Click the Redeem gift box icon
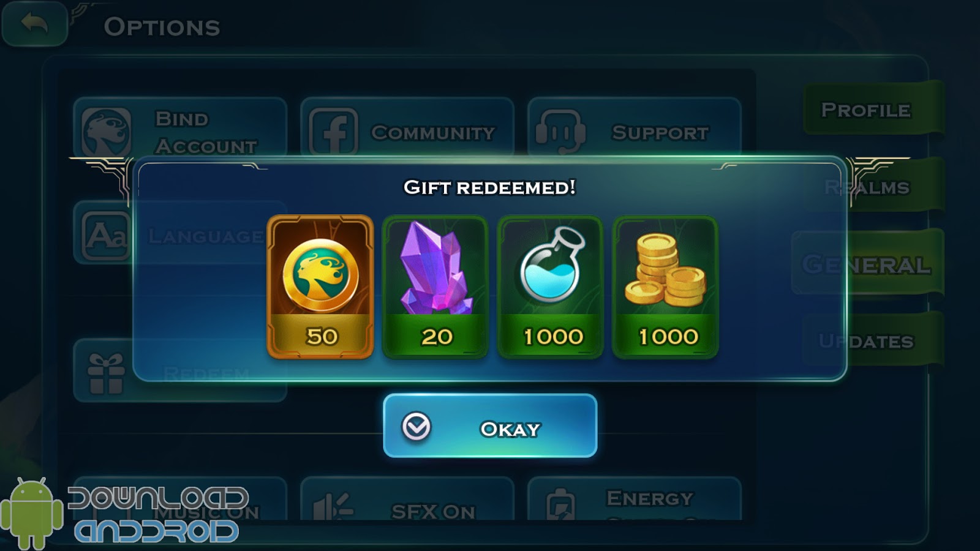Image resolution: width=980 pixels, height=551 pixels. point(106,373)
